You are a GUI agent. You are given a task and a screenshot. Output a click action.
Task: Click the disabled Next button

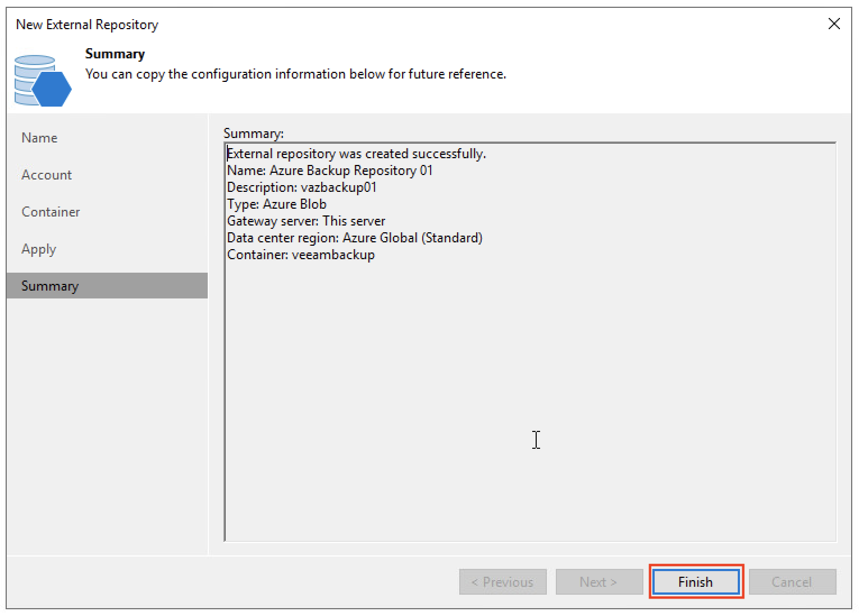[x=599, y=582]
